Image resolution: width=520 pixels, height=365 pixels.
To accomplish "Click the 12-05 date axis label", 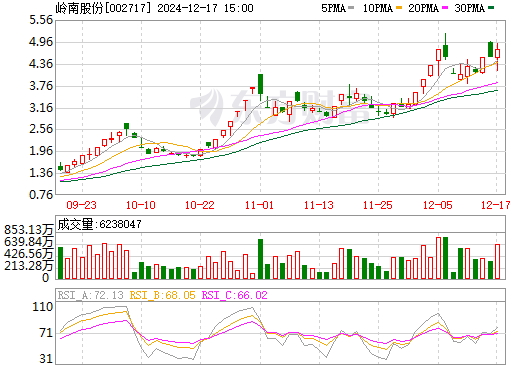I will (x=438, y=205).
